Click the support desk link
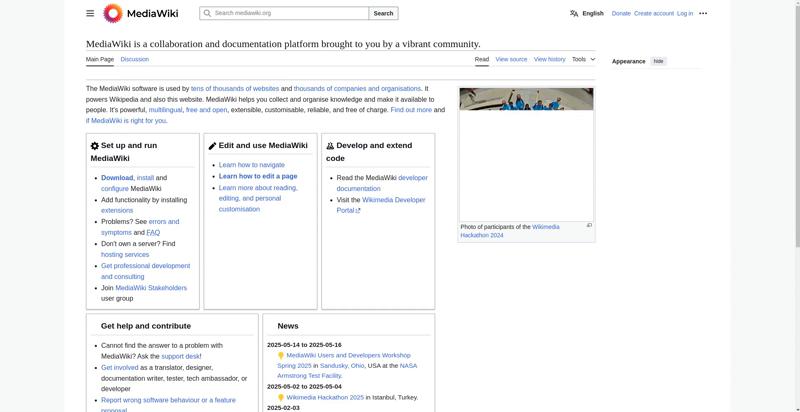This screenshot has width=800, height=412. coord(180,356)
